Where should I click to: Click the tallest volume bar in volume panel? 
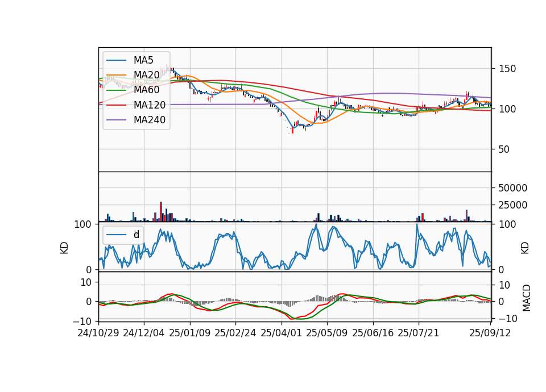click(161, 211)
